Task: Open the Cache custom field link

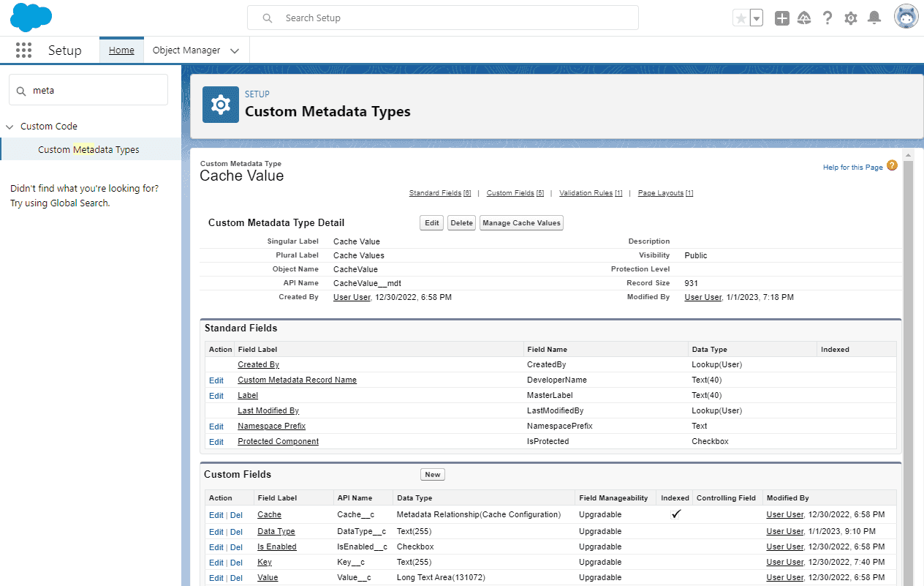Action: coord(269,515)
